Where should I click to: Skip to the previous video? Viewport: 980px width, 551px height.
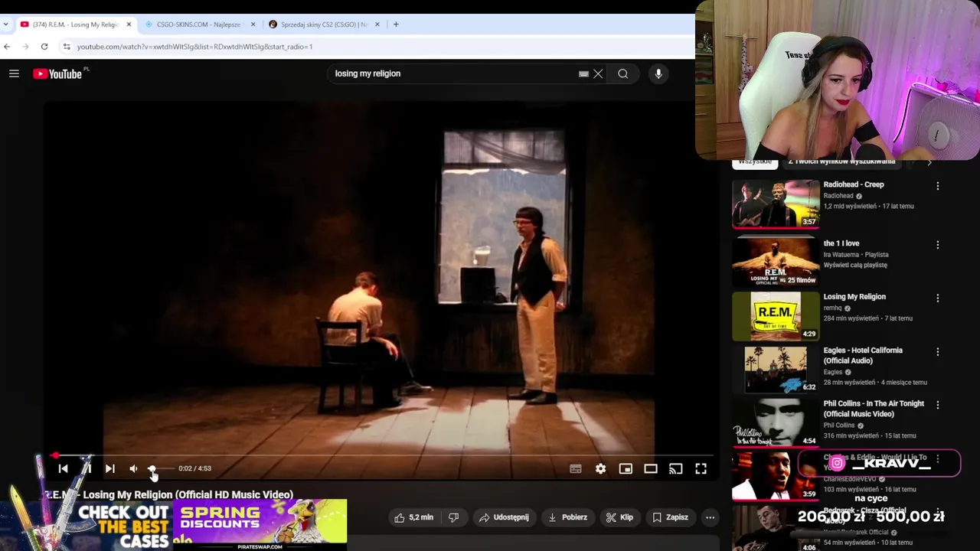64,468
